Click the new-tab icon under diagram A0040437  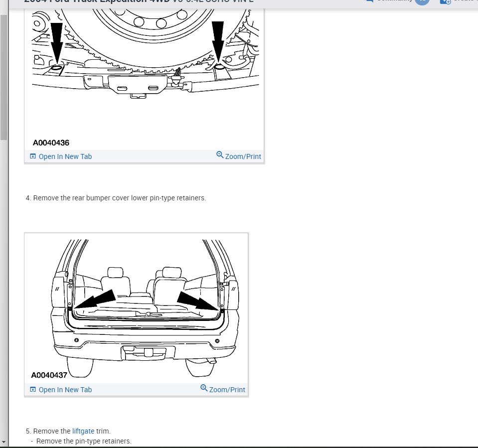point(33,390)
